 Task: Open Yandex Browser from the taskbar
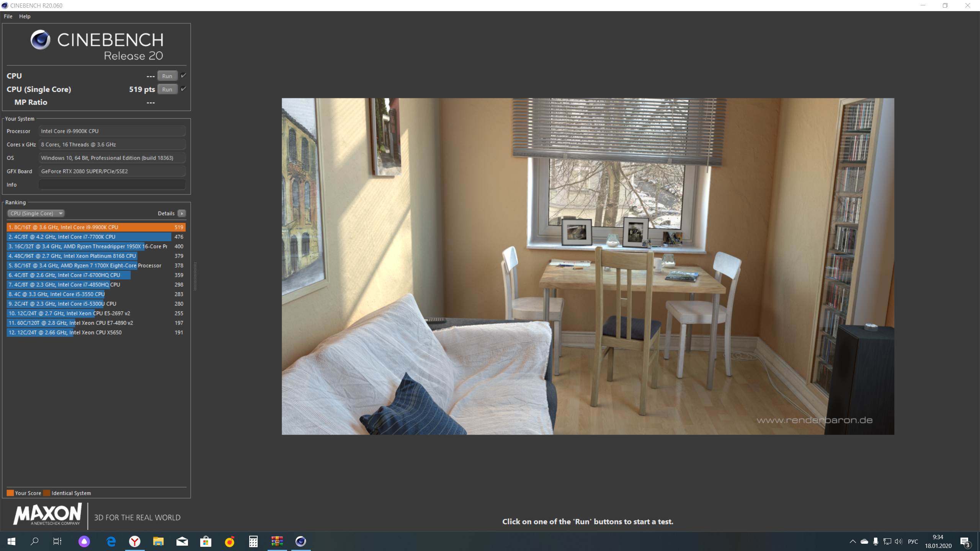(x=134, y=541)
